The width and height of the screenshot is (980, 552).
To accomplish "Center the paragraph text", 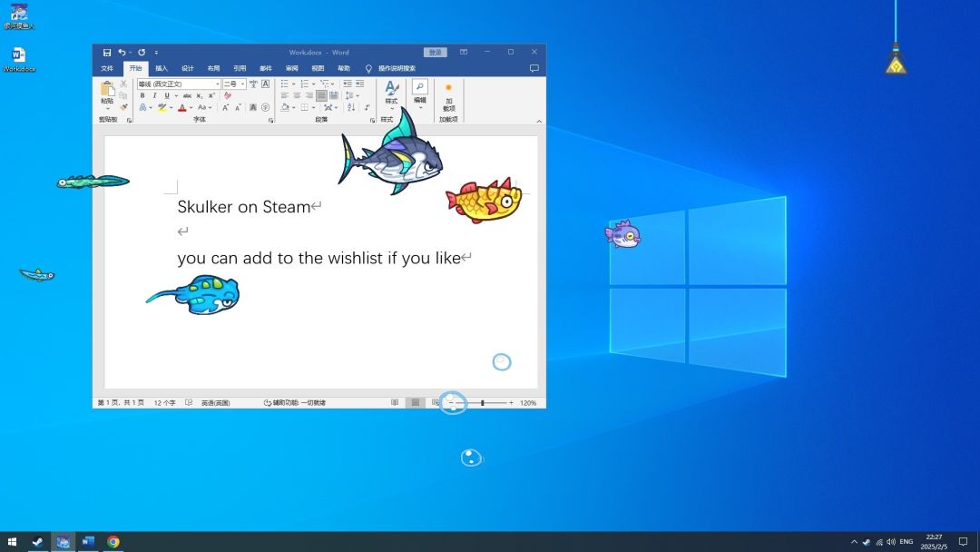I will tap(297, 95).
